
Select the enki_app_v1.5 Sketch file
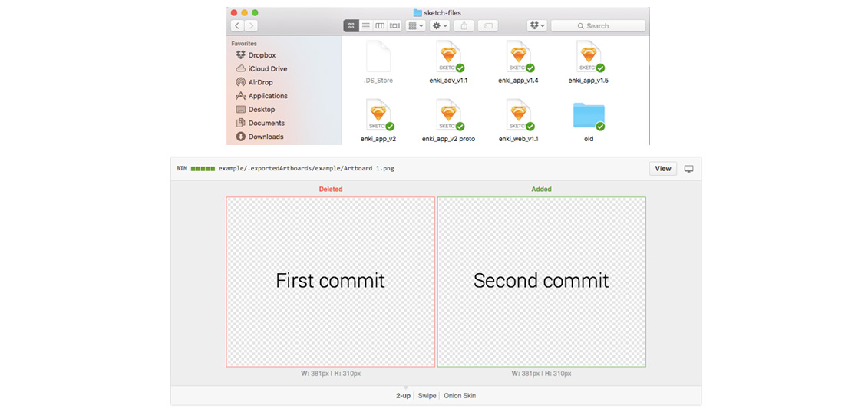[x=589, y=56]
